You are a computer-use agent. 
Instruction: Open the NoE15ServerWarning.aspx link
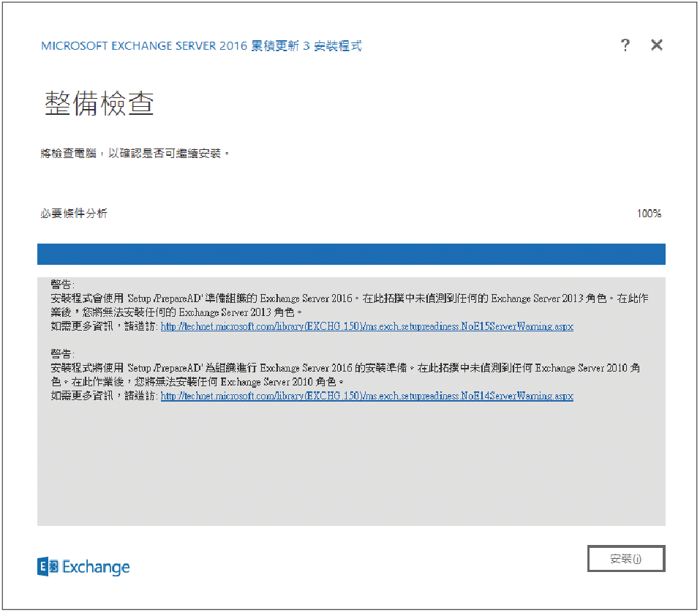(x=367, y=326)
